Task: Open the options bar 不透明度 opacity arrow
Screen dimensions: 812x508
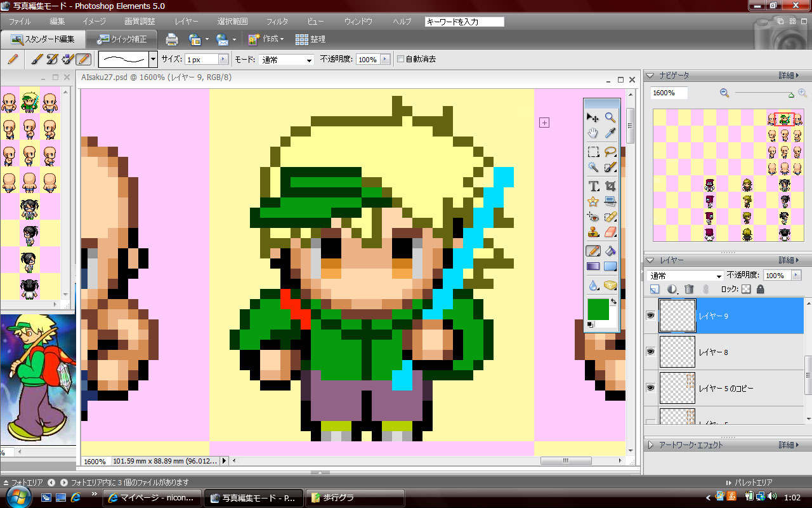Action: coord(384,59)
